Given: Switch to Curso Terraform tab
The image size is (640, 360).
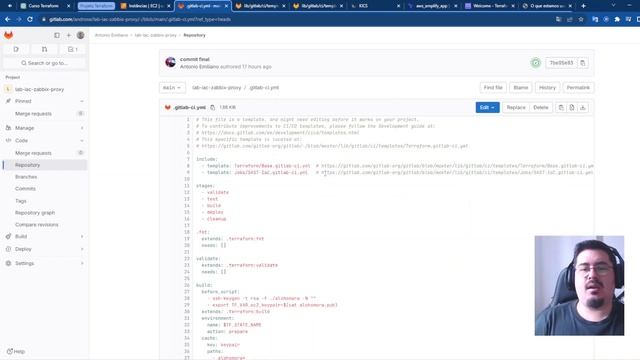Looking at the screenshot, I should (x=46, y=6).
